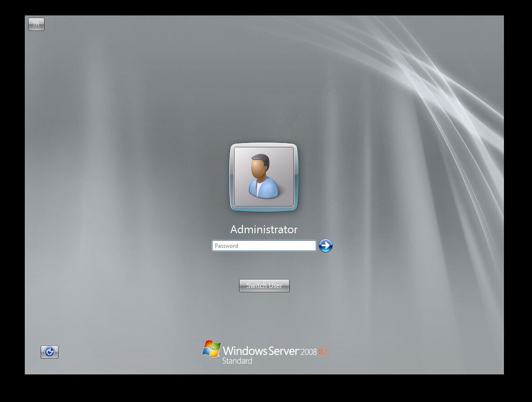This screenshot has height=402, width=532.
Task: Open the Ease of Access options
Action: 50,352
